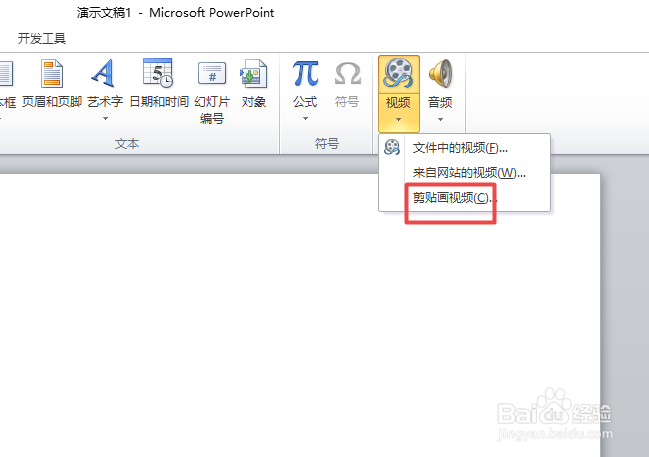649x457 pixels.
Task: Insert 页眉和页脚 header and footer
Action: click(x=52, y=84)
